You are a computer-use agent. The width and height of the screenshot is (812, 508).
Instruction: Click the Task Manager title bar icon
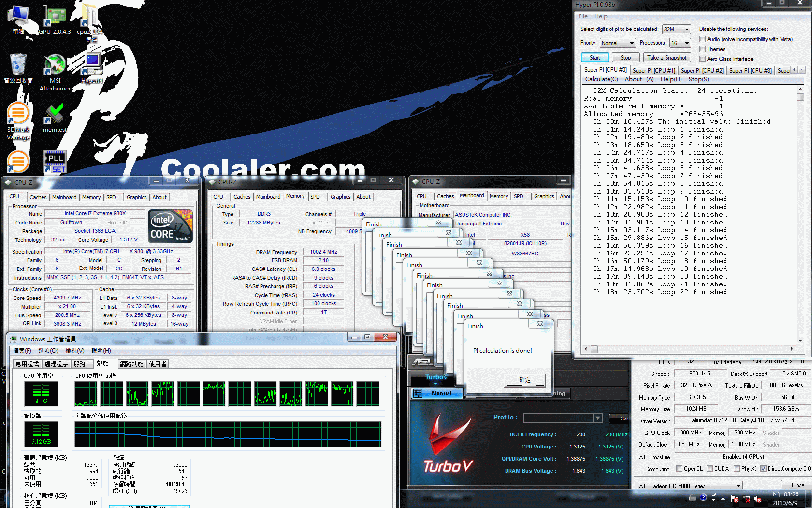coord(14,339)
